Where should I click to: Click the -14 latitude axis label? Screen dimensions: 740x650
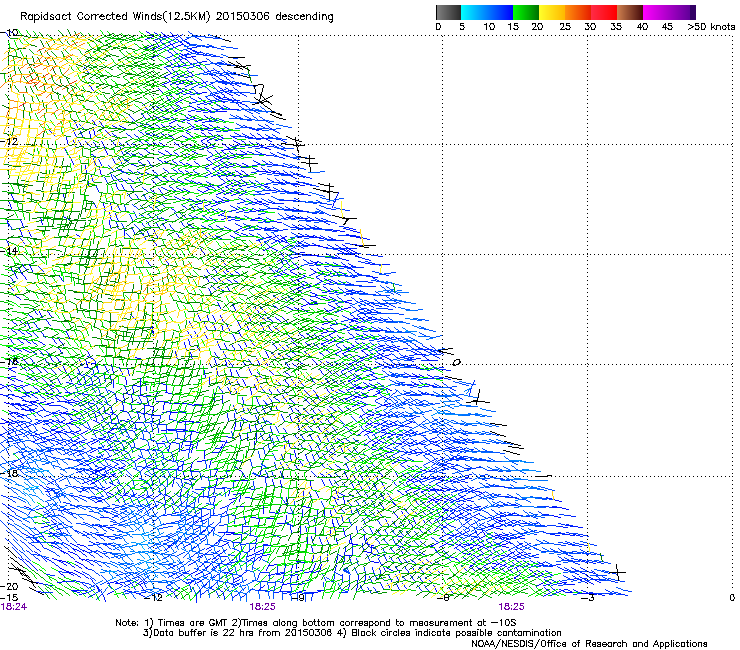coord(9,251)
